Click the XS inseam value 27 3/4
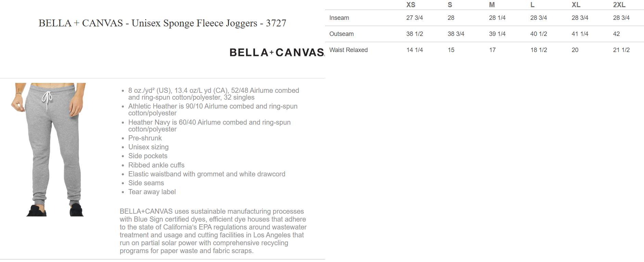The image size is (644, 262). click(414, 18)
